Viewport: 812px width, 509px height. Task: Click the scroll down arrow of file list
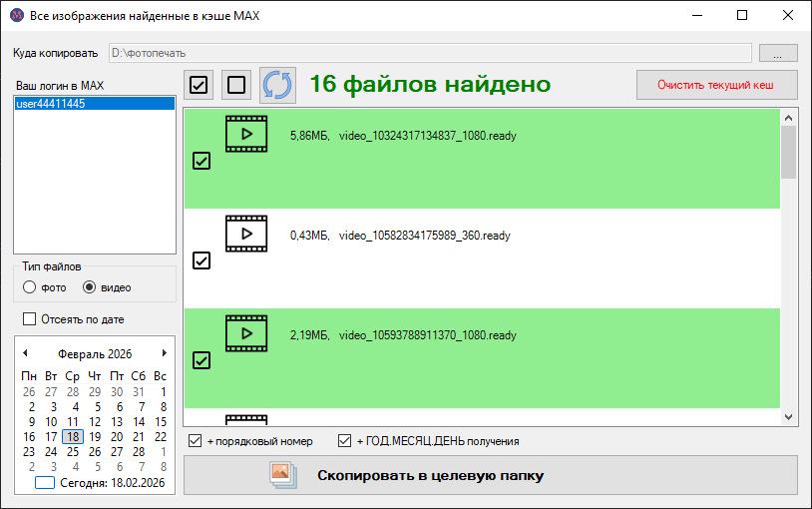click(x=788, y=417)
